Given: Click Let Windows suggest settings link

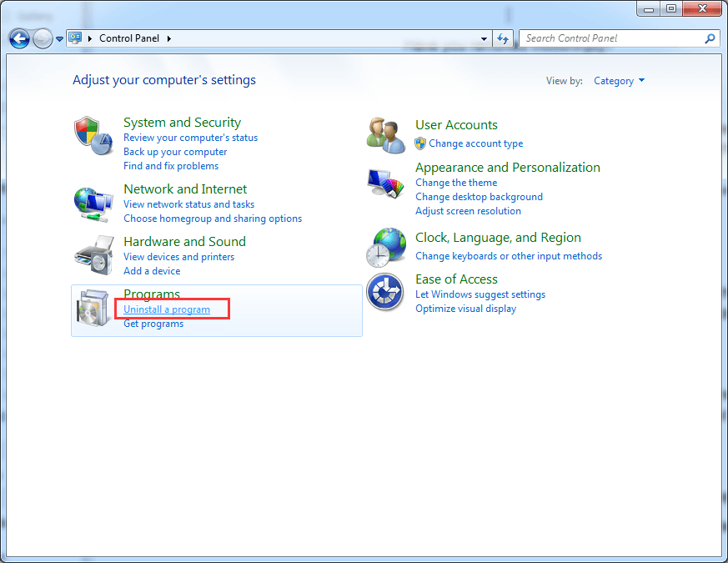Looking at the screenshot, I should pos(480,294).
